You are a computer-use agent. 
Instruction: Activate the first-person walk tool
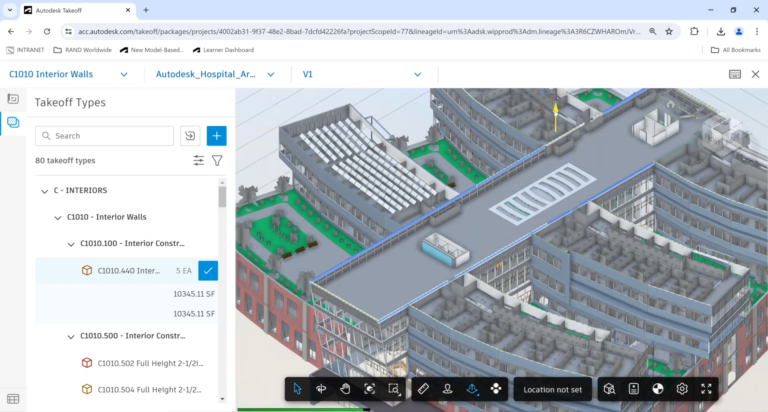(447, 389)
